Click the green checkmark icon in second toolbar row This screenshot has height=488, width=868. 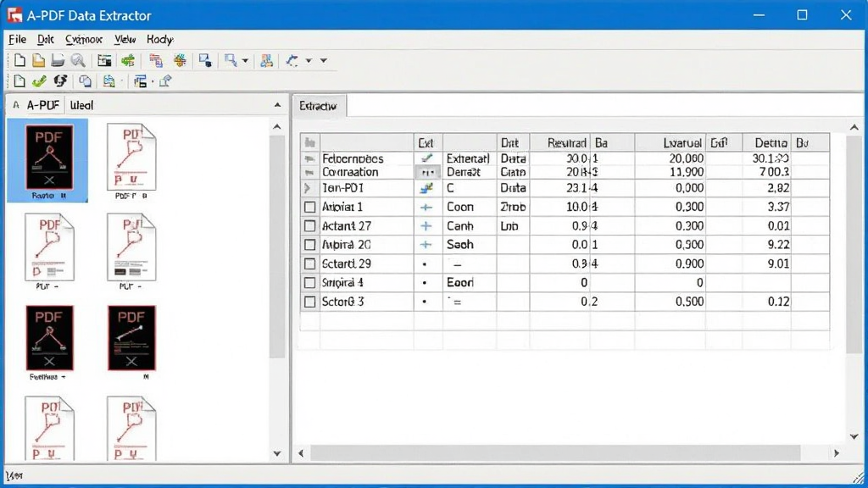[x=39, y=81]
